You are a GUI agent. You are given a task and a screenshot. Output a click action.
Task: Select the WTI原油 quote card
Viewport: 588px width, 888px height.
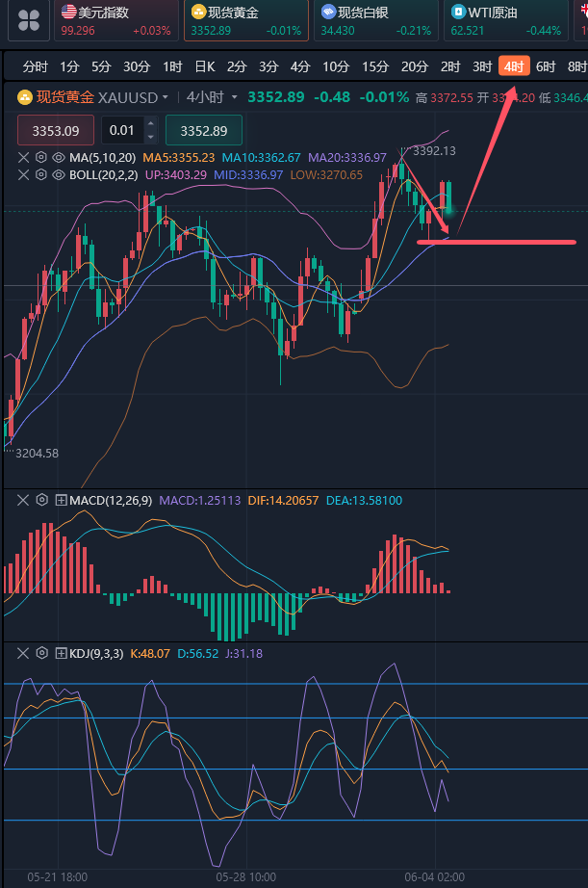[x=506, y=20]
